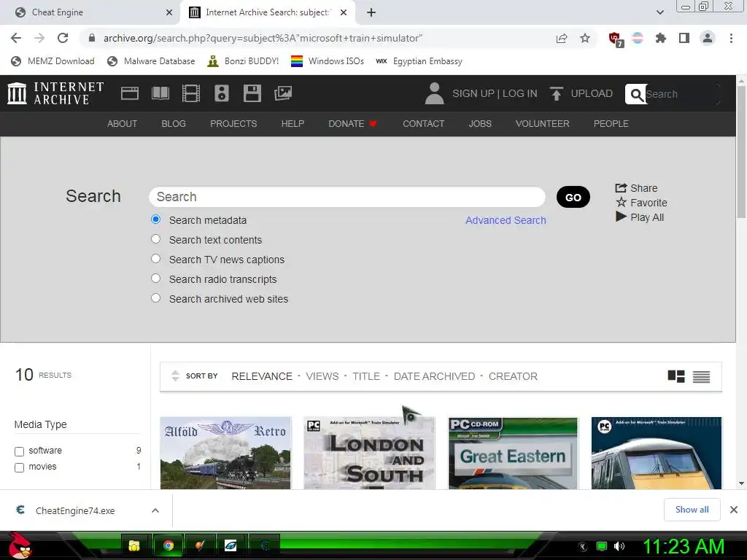Close the downloads bar with the X
Screen dimensions: 747x560
(x=734, y=510)
